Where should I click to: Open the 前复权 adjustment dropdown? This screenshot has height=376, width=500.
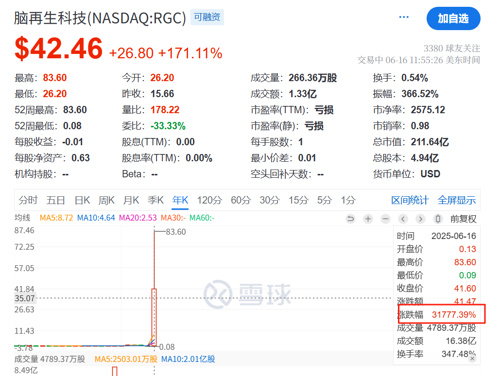click(463, 219)
